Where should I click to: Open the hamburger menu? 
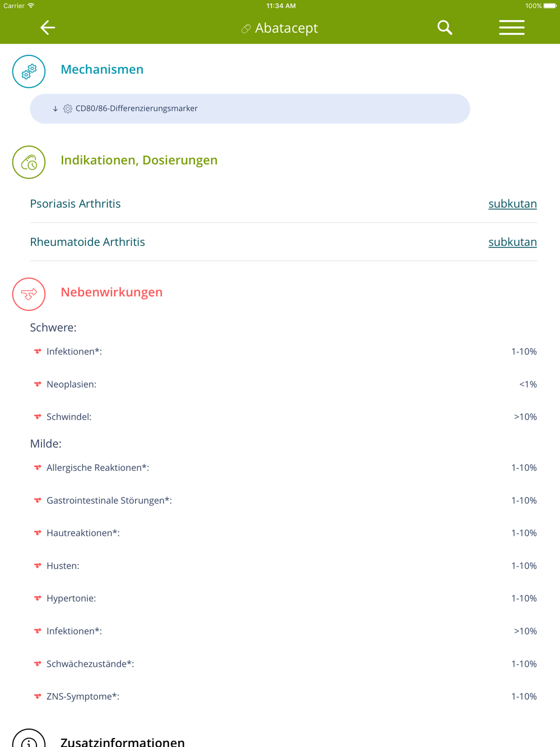[512, 27]
